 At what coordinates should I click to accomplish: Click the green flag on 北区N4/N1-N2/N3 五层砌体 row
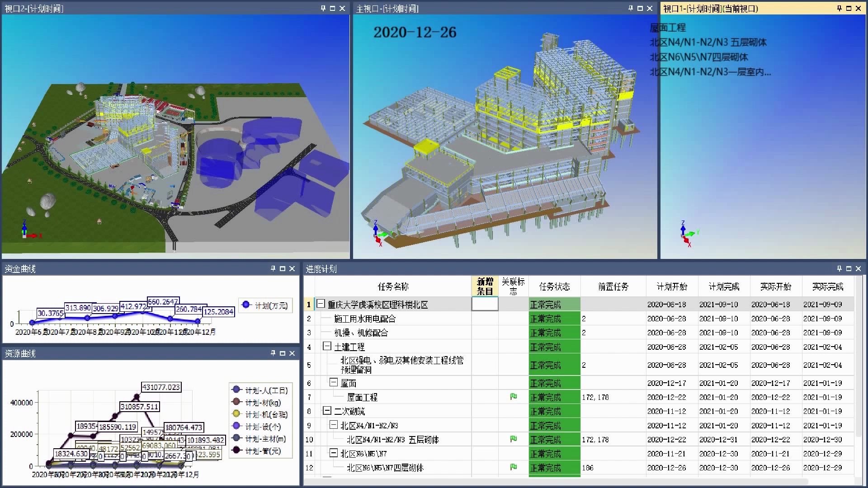pos(513,439)
